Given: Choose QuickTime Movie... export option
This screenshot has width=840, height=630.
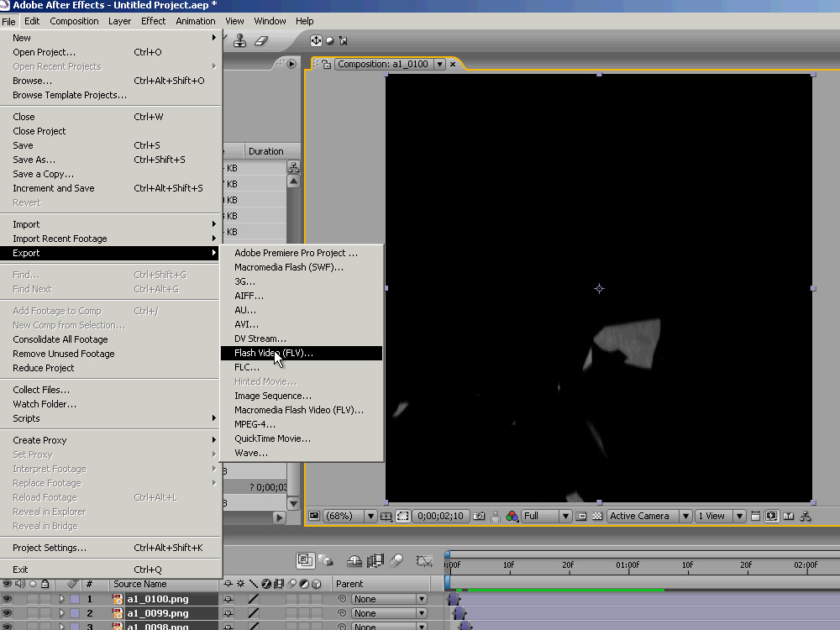Looking at the screenshot, I should click(301, 438).
